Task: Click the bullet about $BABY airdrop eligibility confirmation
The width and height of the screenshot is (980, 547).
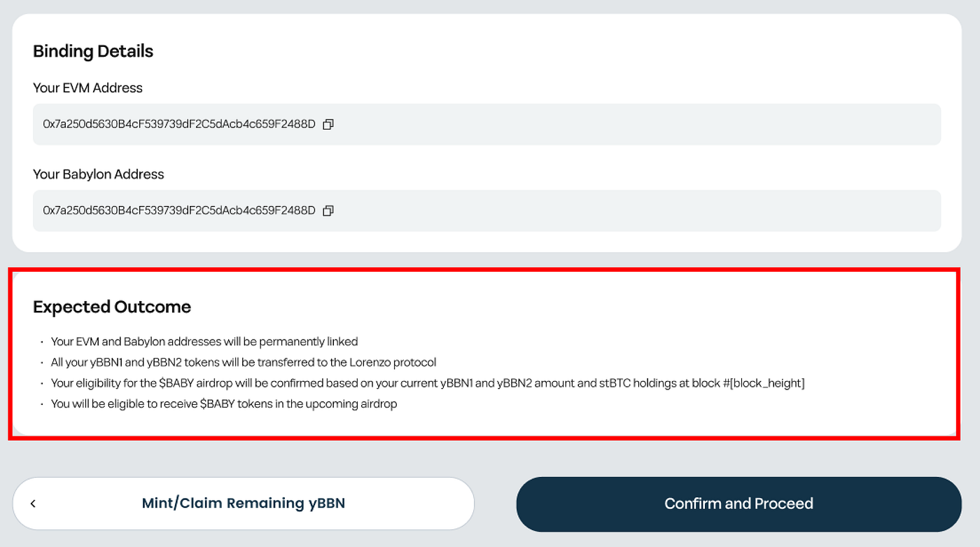Action: [427, 383]
